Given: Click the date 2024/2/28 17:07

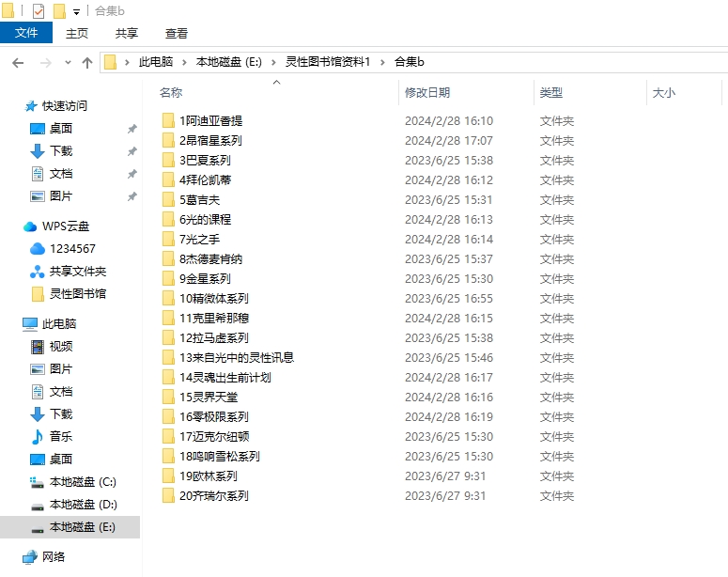Looking at the screenshot, I should (448, 140).
